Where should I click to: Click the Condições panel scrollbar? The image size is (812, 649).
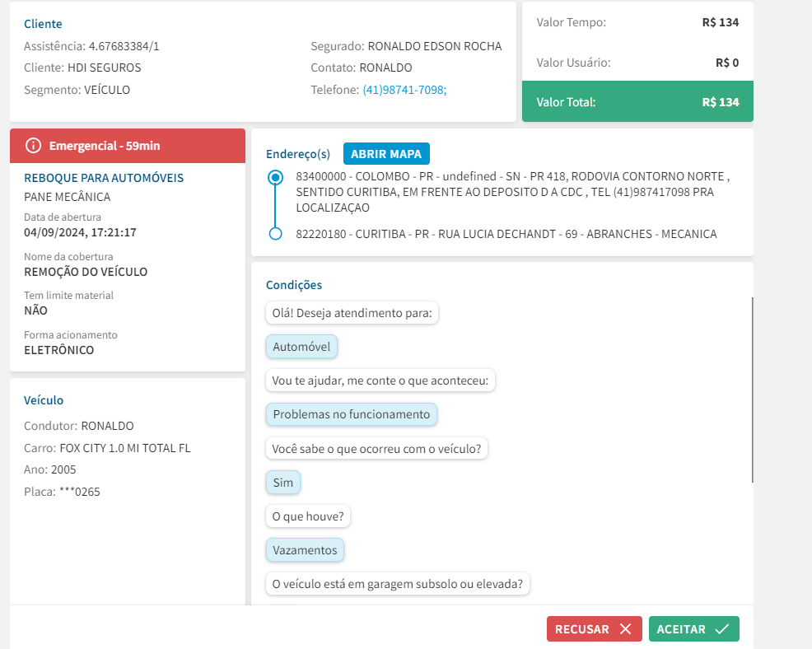tap(752, 389)
